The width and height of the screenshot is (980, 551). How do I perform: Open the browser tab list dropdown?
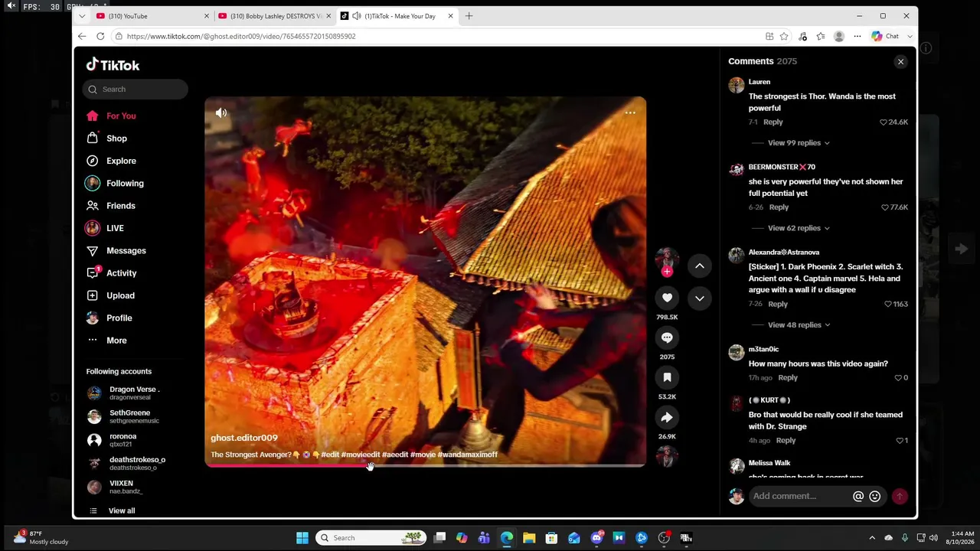click(82, 16)
